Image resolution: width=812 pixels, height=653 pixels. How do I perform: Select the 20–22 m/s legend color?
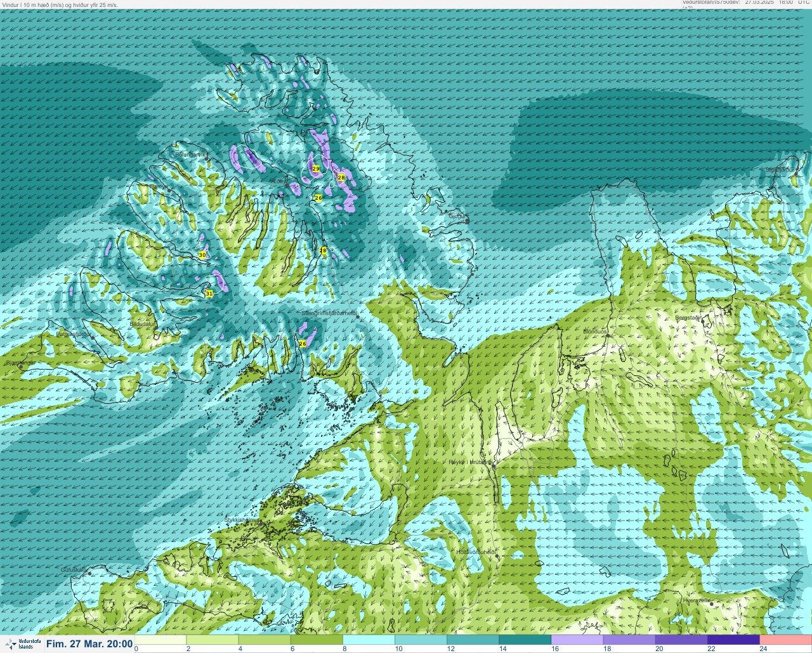[x=681, y=640]
